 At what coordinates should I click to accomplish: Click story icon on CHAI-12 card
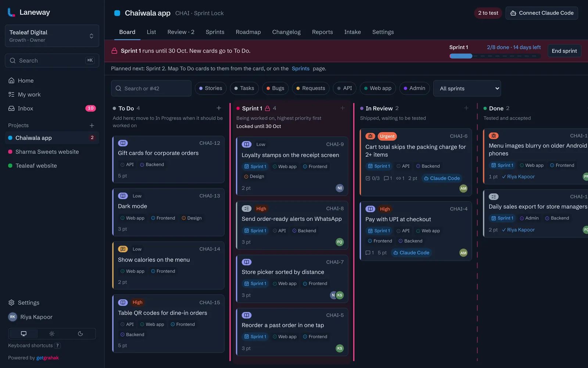click(123, 143)
